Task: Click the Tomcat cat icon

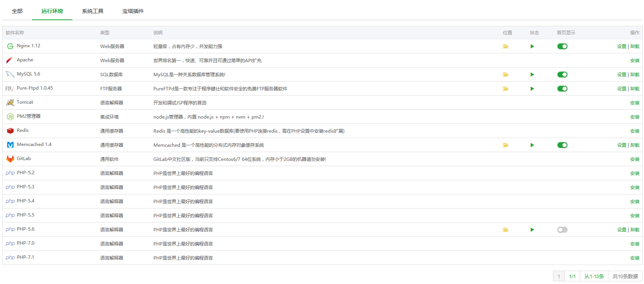Action: pyautogui.click(x=10, y=103)
